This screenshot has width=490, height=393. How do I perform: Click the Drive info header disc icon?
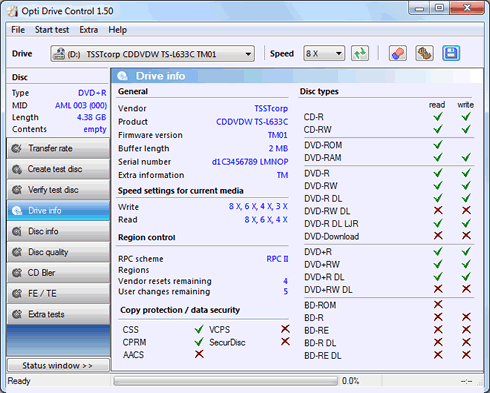(122, 76)
